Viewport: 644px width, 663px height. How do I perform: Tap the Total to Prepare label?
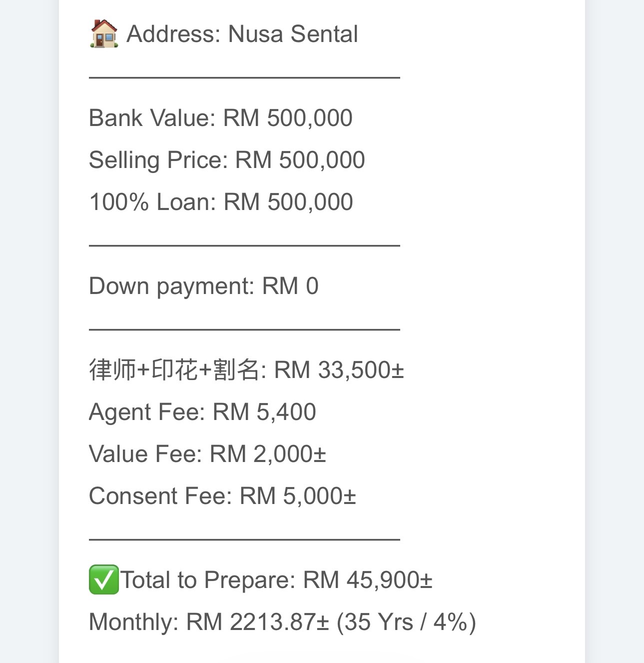click(208, 580)
